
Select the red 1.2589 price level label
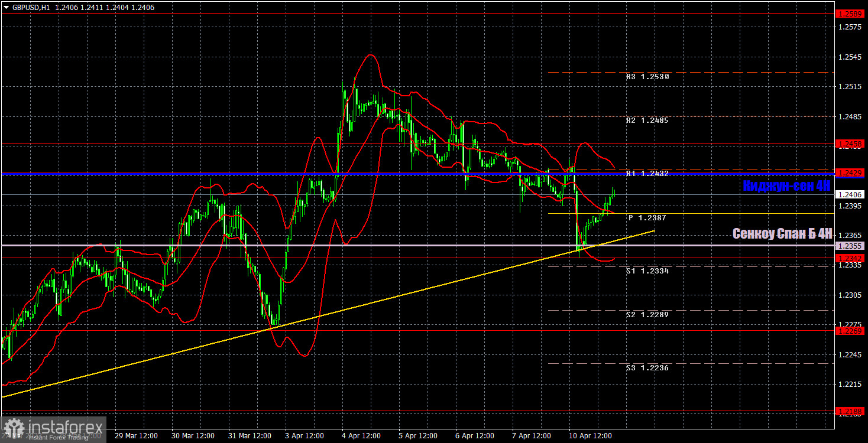(x=851, y=12)
